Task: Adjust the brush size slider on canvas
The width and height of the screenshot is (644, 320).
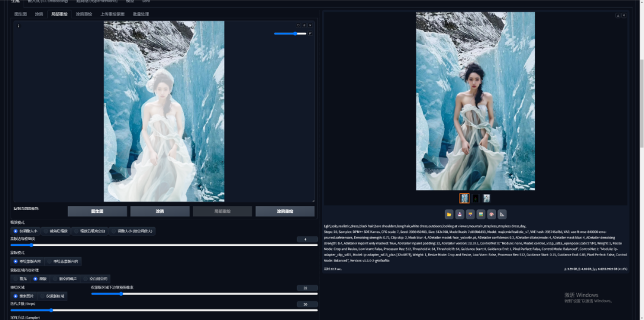Action: coord(290,33)
